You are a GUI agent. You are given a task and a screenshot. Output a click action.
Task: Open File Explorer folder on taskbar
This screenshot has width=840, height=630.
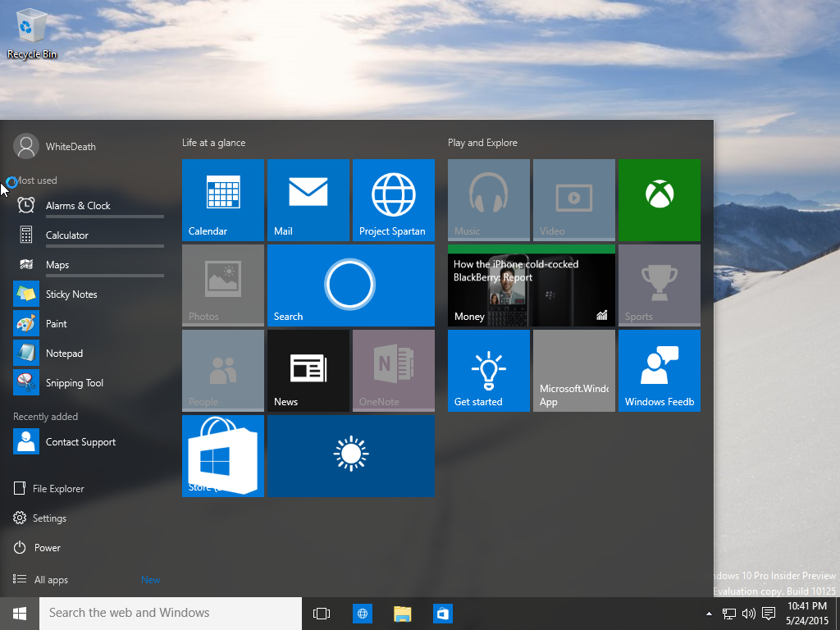[x=402, y=614]
